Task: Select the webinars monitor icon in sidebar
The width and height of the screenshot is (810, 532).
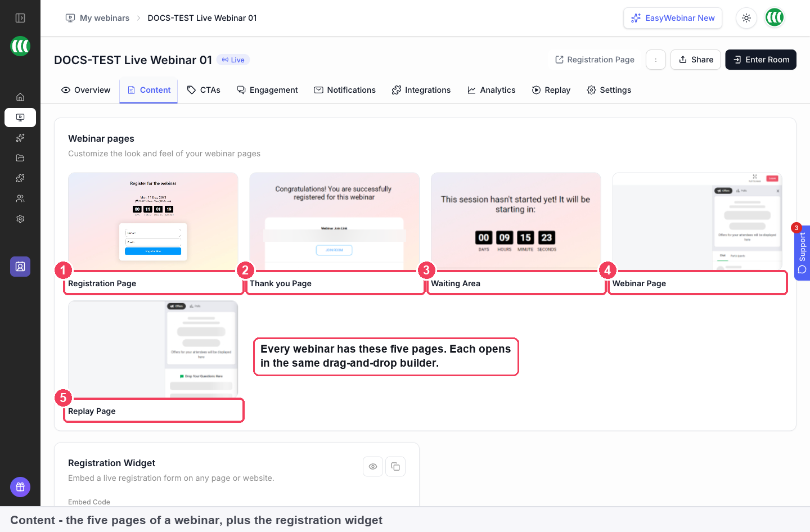Action: (20, 118)
